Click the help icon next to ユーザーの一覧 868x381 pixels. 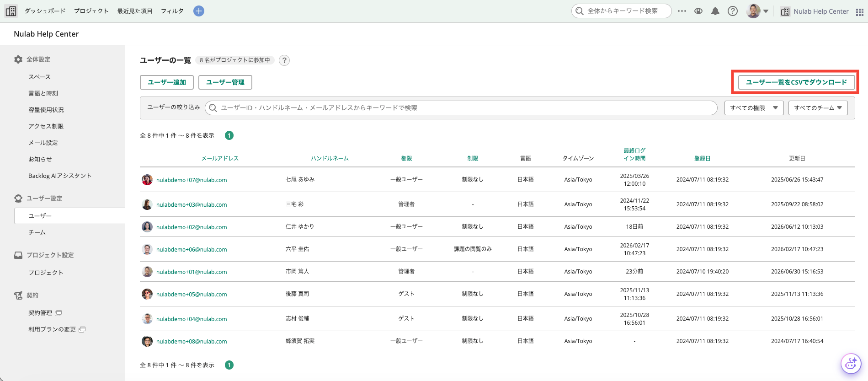[x=284, y=60]
